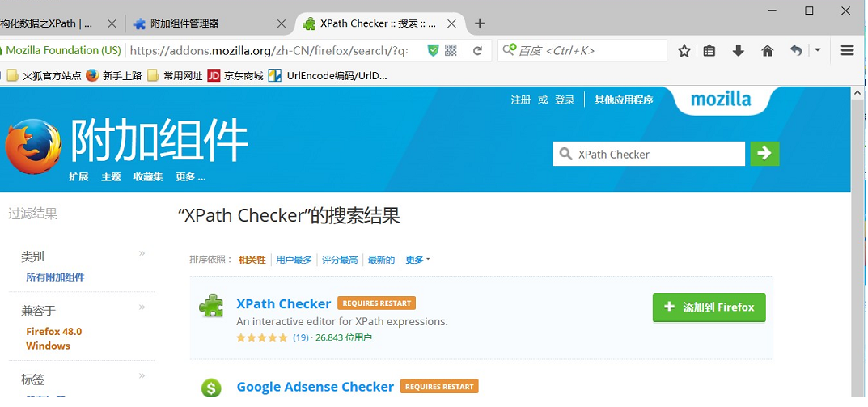Open the dropdown arrow beside undo icon
Image resolution: width=868 pixels, height=407 pixels.
pos(817,50)
